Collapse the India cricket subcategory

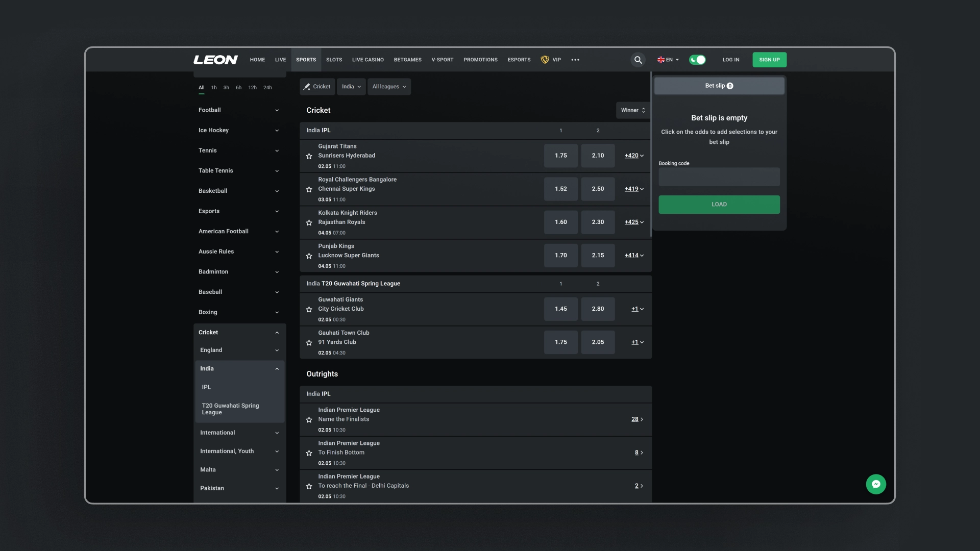(x=239, y=369)
